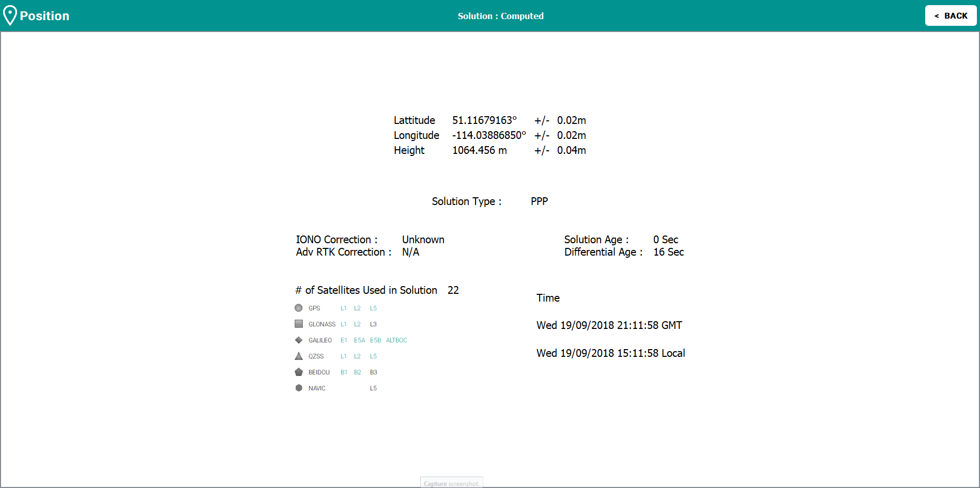Click the GALILEO diamond icon
The height and width of the screenshot is (488, 980).
(x=299, y=340)
